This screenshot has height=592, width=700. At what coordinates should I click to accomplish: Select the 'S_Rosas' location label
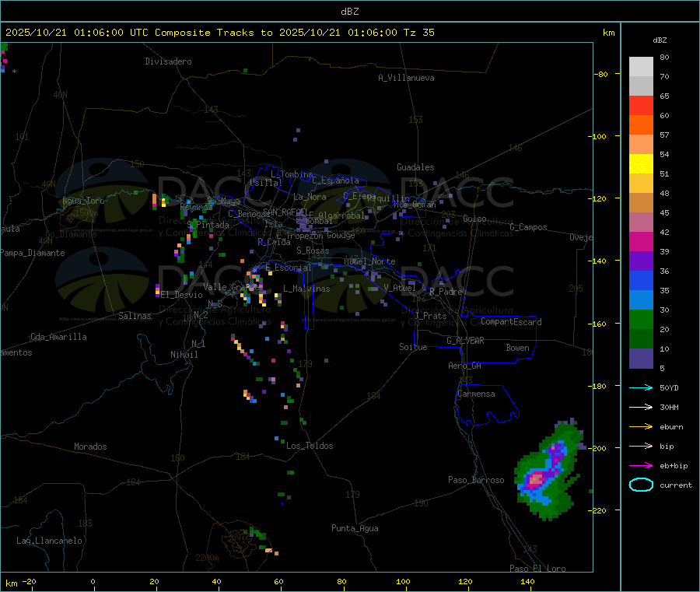pyautogui.click(x=313, y=250)
